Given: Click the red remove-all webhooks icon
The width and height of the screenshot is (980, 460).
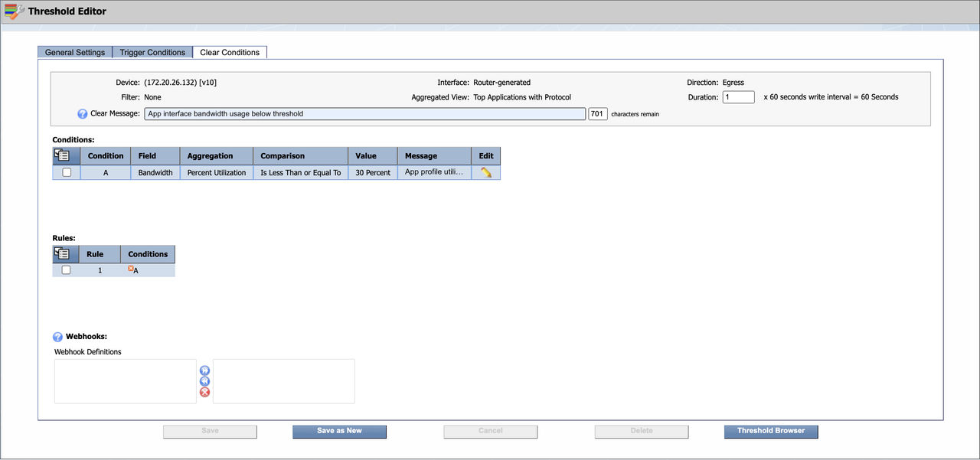Looking at the screenshot, I should point(204,393).
